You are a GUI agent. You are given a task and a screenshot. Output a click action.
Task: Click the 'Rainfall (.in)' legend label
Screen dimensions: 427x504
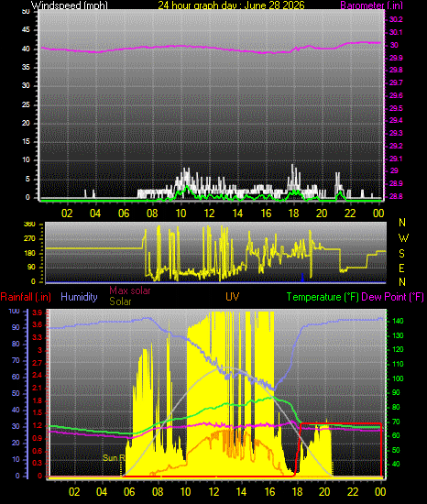pos(26,297)
